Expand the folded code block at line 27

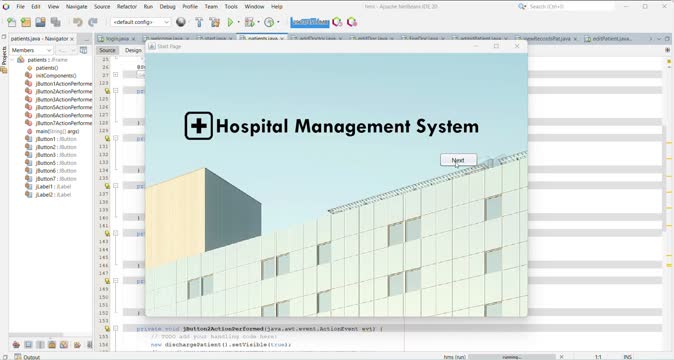coord(116,75)
